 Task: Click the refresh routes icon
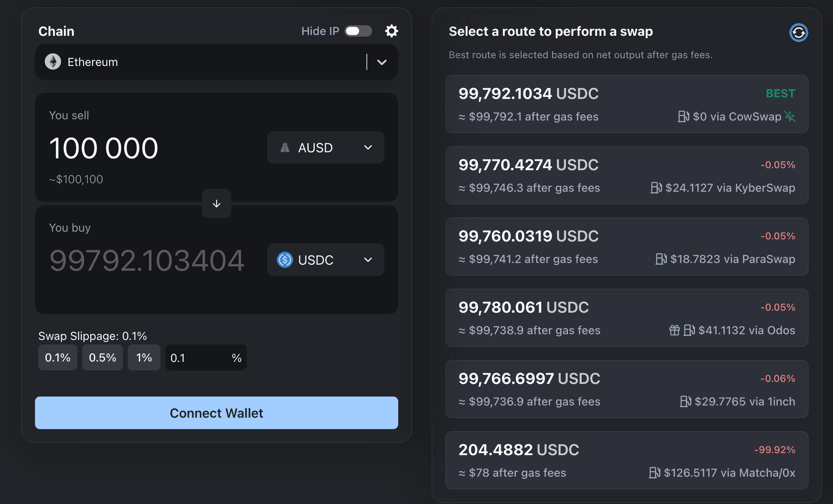tap(798, 33)
